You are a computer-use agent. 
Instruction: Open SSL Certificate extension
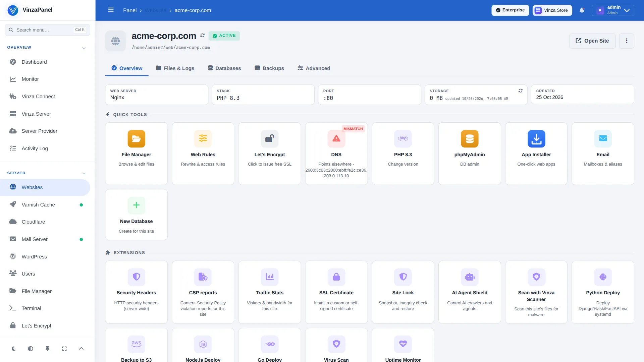coord(336,292)
